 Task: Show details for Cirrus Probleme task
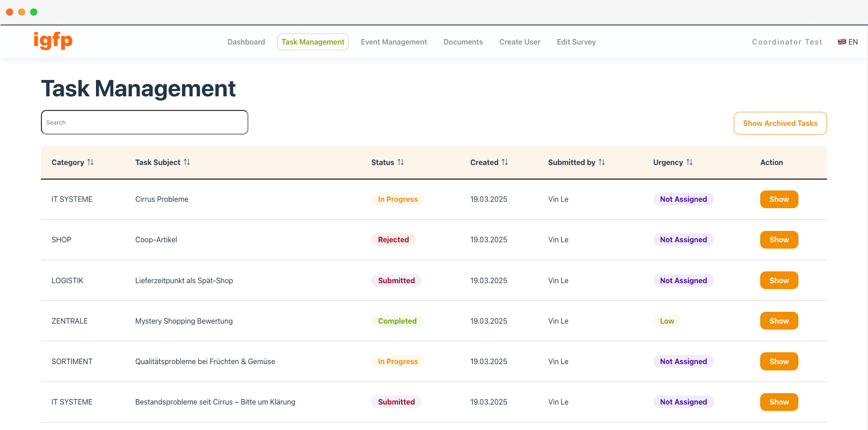778,199
